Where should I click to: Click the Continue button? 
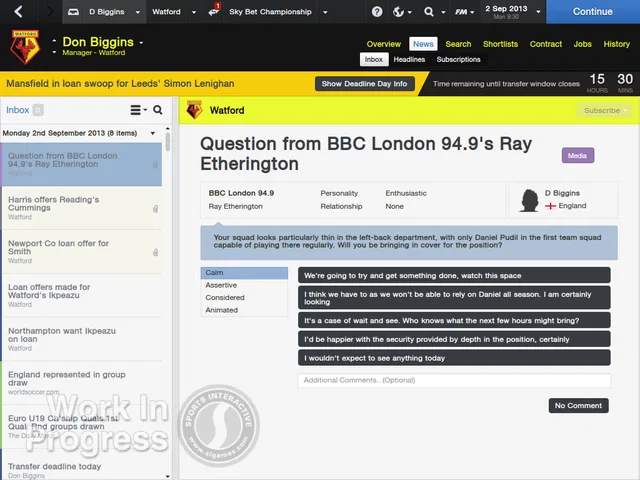click(593, 12)
